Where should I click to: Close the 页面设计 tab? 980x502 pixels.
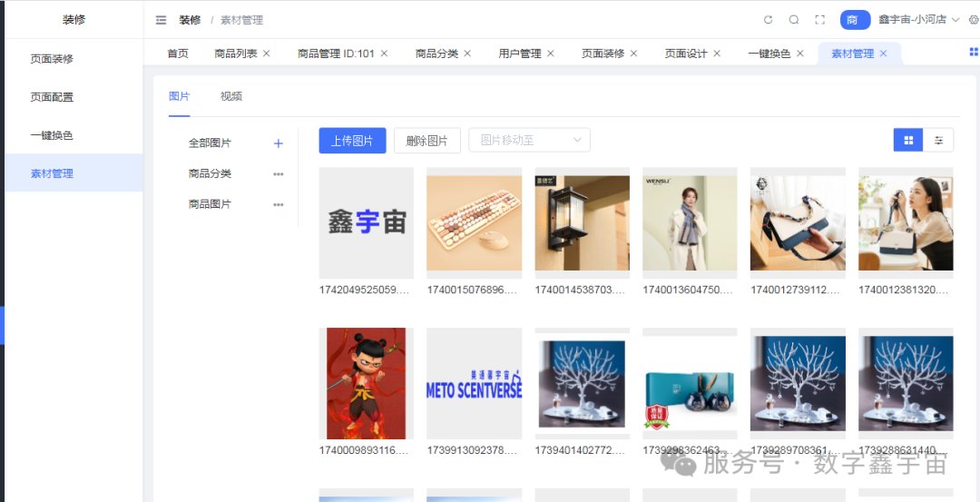[717, 54]
